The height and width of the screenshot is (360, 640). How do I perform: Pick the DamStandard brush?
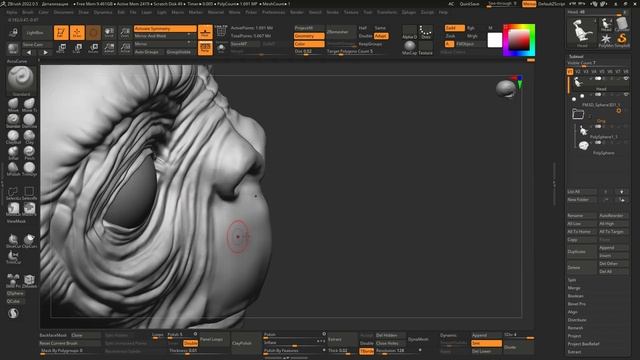pos(29,120)
